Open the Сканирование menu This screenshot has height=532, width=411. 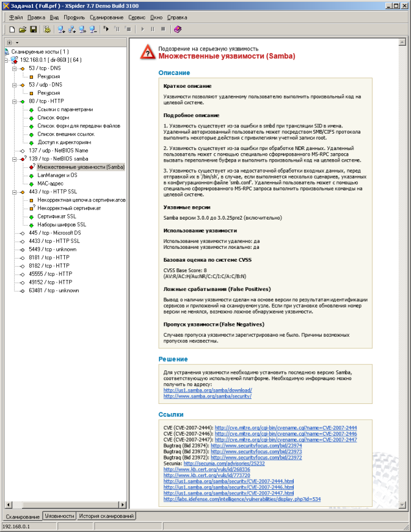107,17
